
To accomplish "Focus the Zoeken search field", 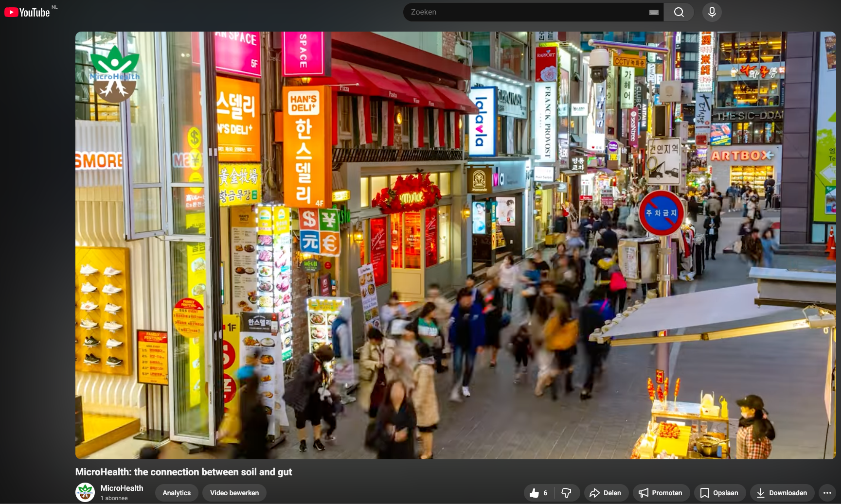I will tap(525, 12).
